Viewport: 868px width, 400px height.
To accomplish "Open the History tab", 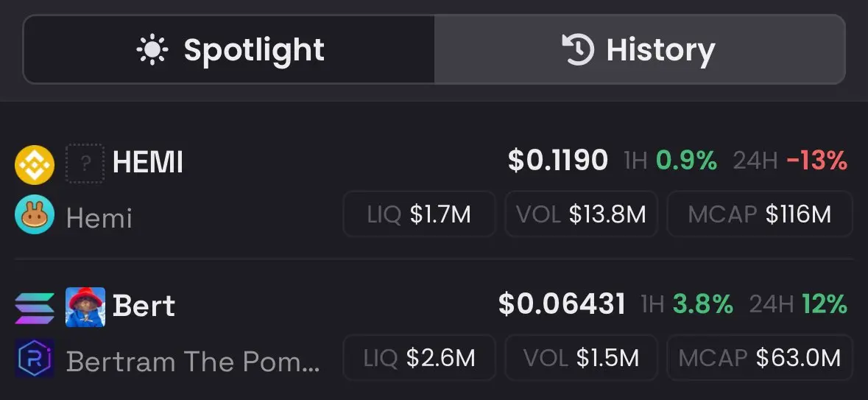I will click(x=639, y=50).
